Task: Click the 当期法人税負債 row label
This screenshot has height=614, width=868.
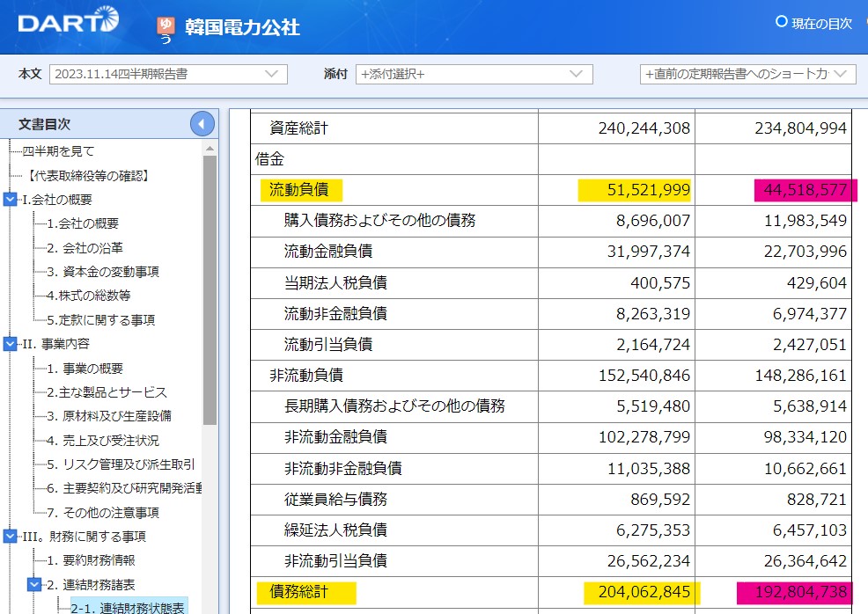Action: [x=335, y=282]
